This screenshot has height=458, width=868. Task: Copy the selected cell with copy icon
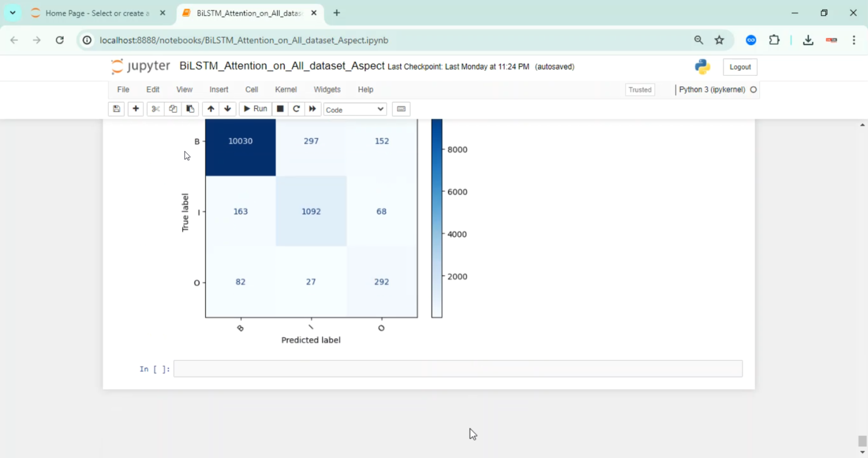click(x=172, y=109)
